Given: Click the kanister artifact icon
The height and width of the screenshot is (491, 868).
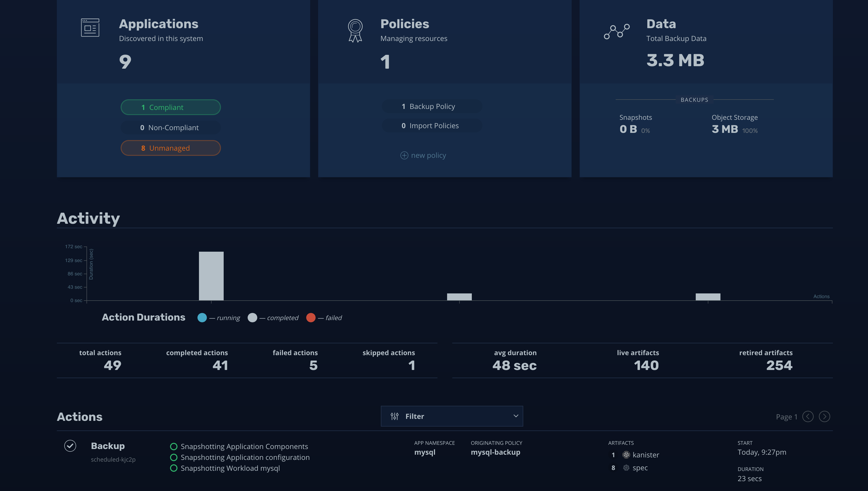Looking at the screenshot, I should [626, 455].
